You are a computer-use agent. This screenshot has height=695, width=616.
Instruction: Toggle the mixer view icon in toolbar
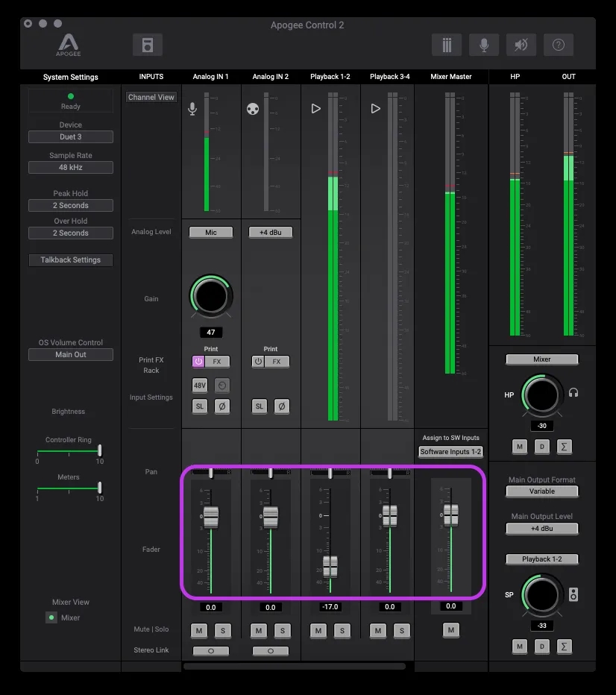pos(447,45)
